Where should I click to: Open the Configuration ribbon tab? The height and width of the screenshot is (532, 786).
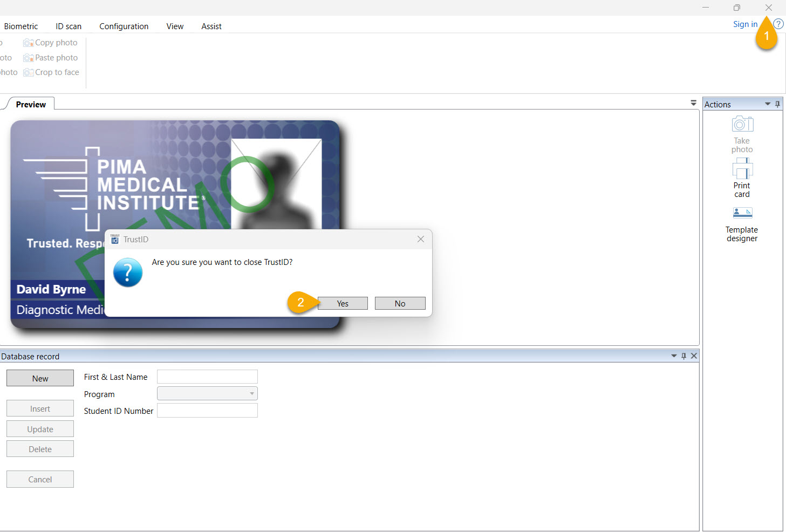click(124, 26)
